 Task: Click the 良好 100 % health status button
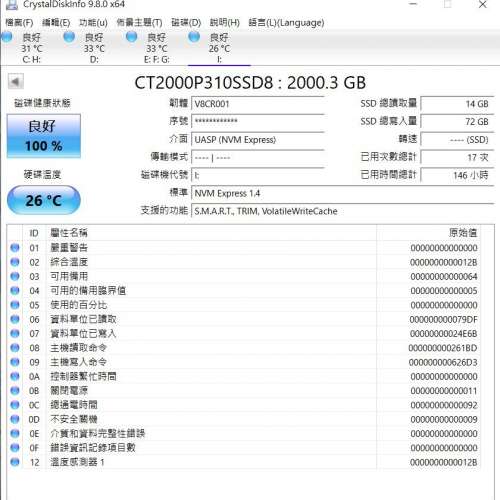44,136
